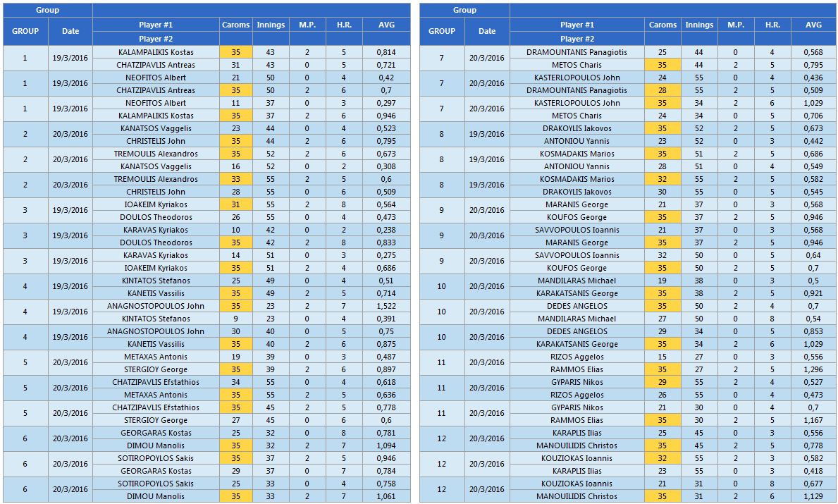Select the AVG value 0,308
This screenshot has height=504, width=838.
[x=386, y=166]
